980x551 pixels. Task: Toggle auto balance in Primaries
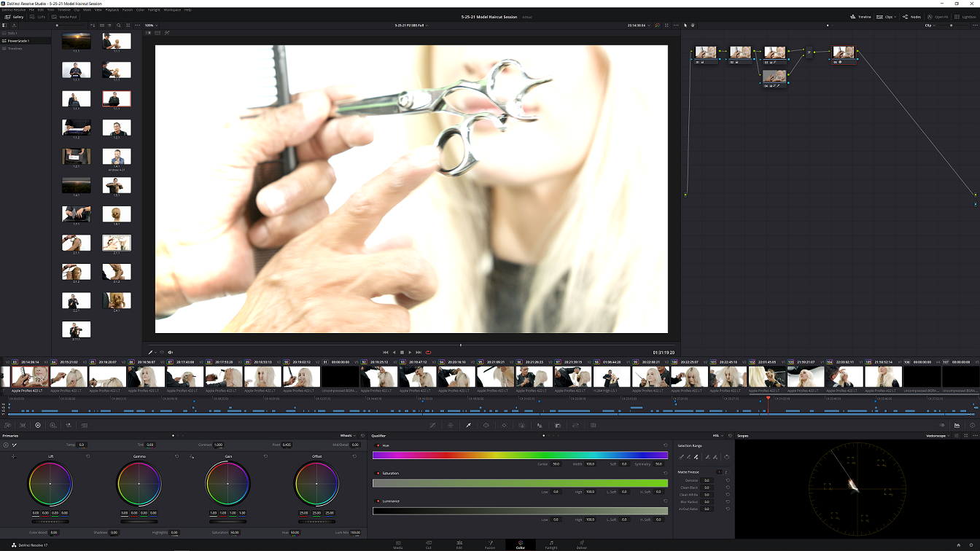[x=6, y=445]
